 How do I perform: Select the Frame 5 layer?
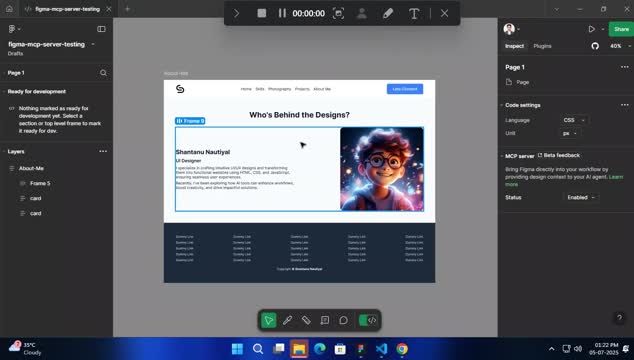(40, 183)
